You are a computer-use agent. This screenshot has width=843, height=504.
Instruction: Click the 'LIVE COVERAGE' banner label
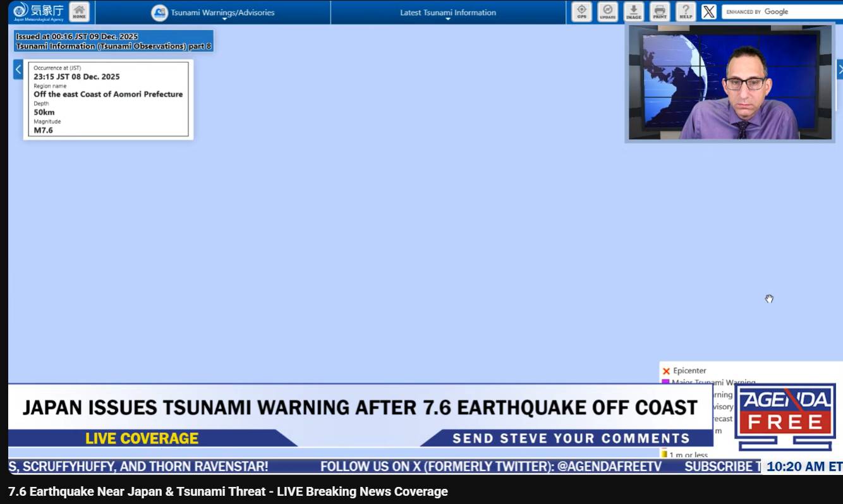[142, 438]
